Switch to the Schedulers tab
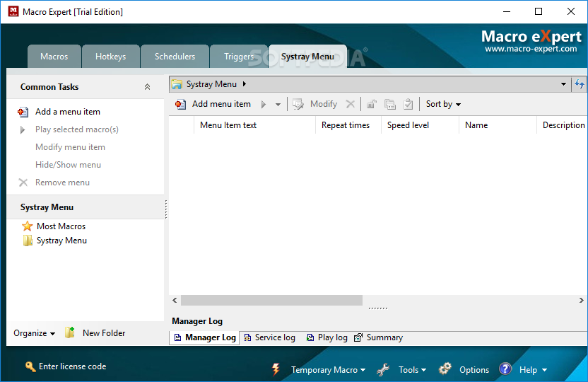588x382 pixels. click(x=175, y=57)
